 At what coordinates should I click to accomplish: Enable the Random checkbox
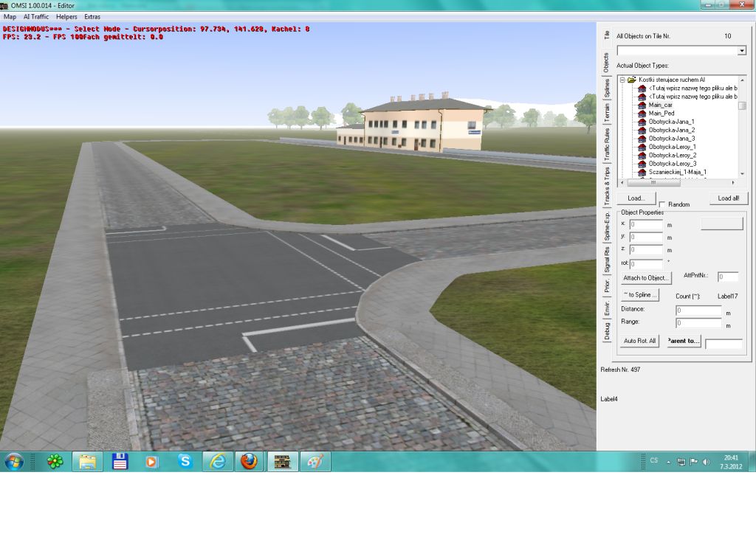pos(662,204)
